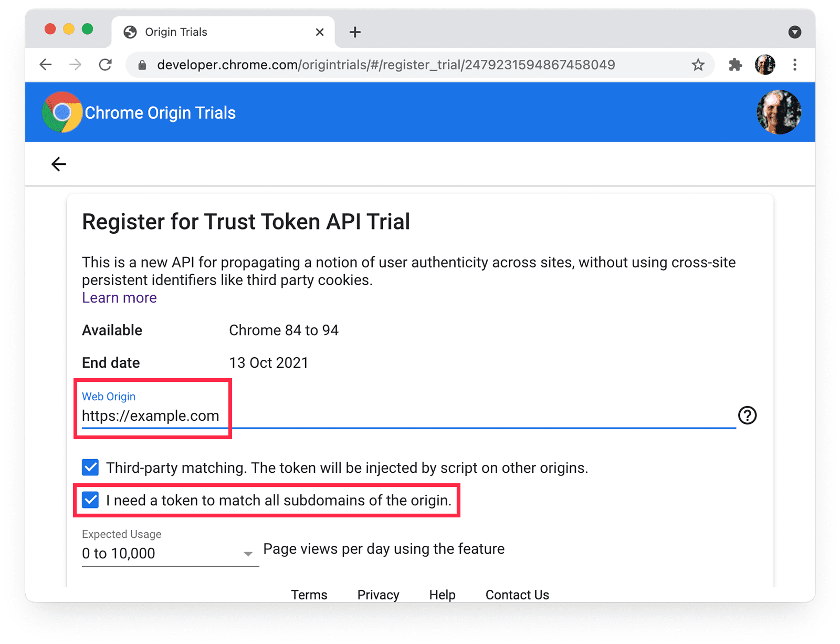Bookmark this page with the star icon

point(698,65)
